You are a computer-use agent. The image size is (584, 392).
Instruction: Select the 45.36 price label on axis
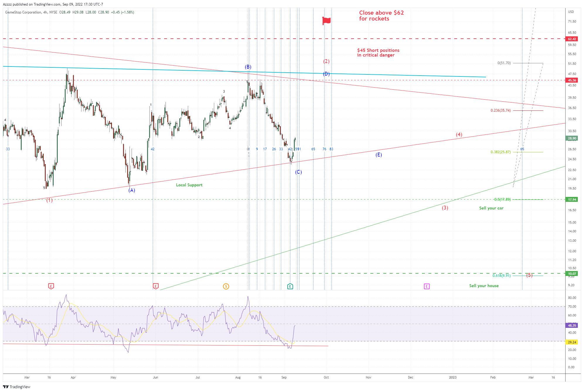[x=572, y=80]
